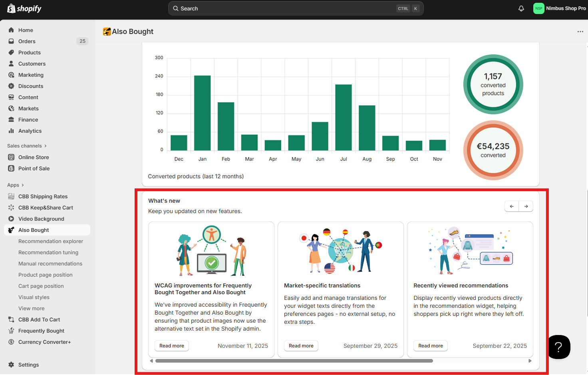
Task: Show previous What's new cards
Action: click(512, 206)
